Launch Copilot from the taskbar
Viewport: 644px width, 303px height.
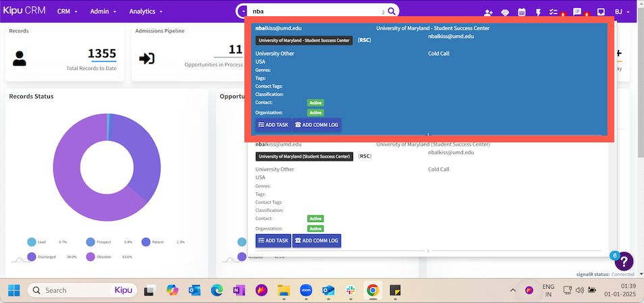coord(172,290)
